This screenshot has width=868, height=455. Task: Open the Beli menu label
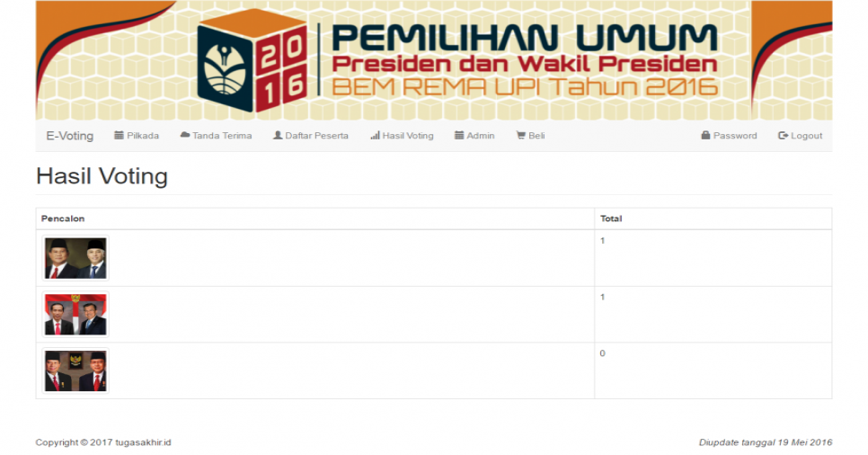[x=536, y=136]
